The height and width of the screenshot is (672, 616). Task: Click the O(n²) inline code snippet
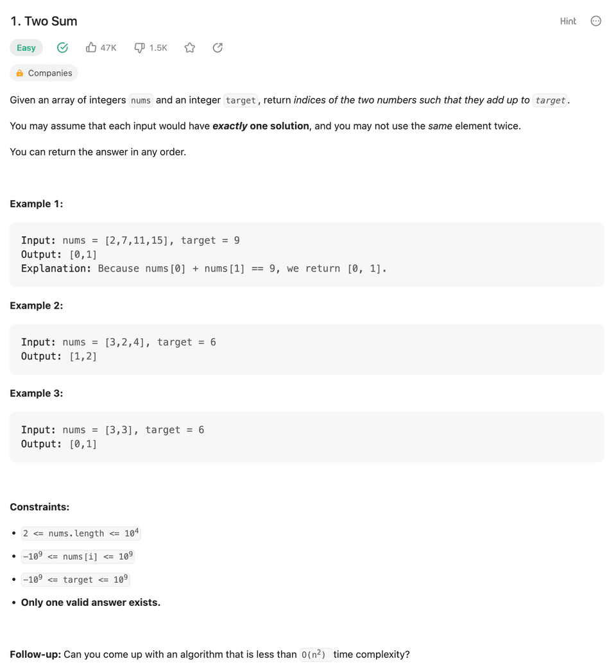315,655
